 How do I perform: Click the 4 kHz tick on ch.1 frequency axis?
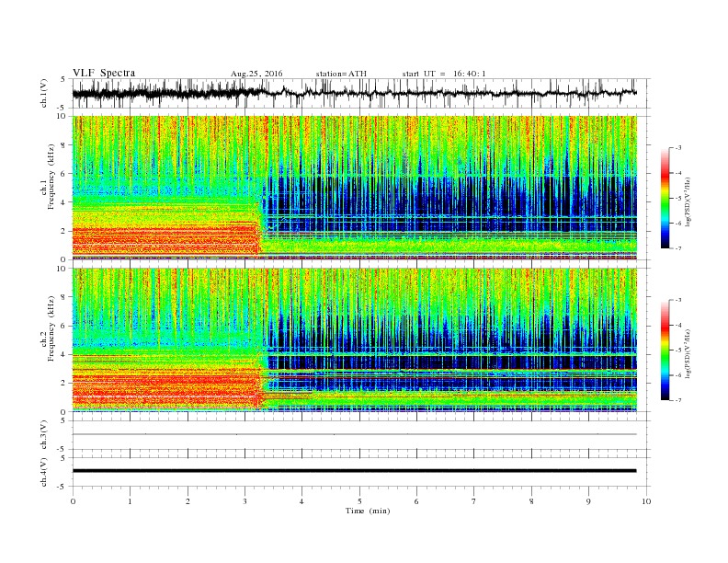pos(64,202)
